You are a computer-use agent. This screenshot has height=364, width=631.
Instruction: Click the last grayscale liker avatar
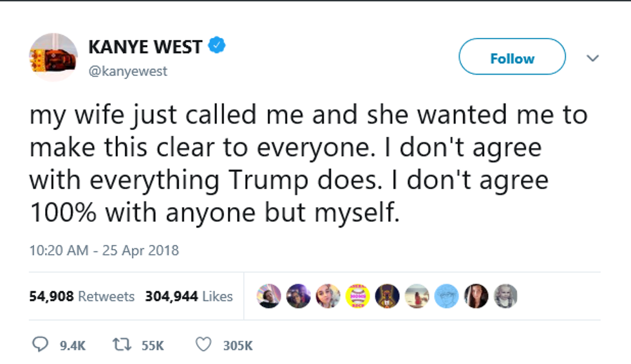505,296
